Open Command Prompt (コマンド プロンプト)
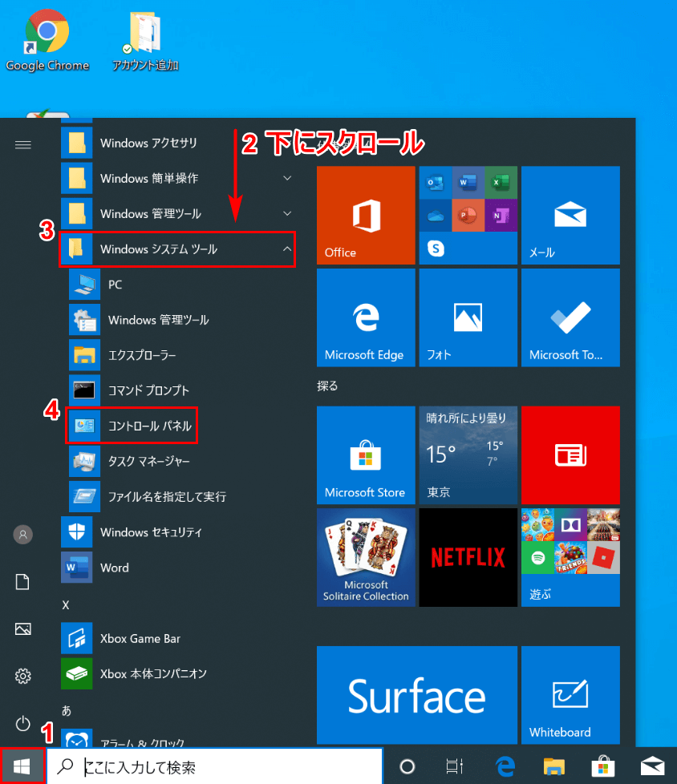The height and width of the screenshot is (784, 677). 180,390
